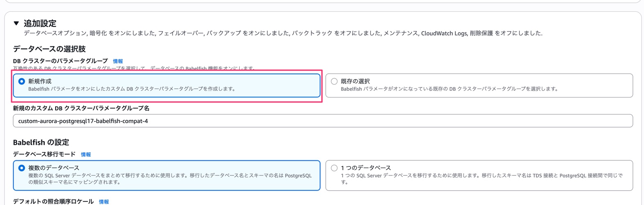Click the DB クラスターのパラメータグループ label
The width and height of the screenshot is (644, 205).
tap(60, 61)
